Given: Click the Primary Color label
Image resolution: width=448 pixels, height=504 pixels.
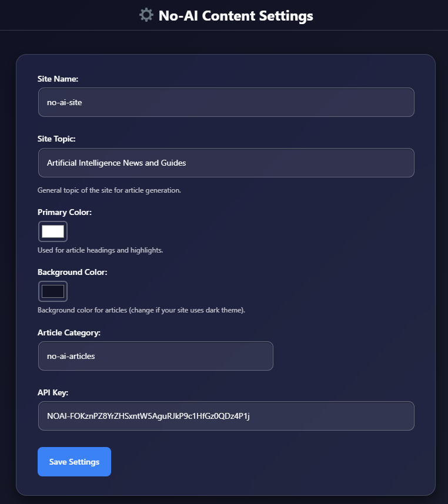Looking at the screenshot, I should (65, 212).
